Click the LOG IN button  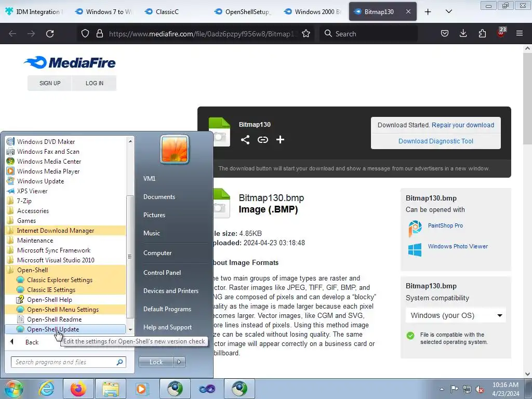tap(95, 83)
